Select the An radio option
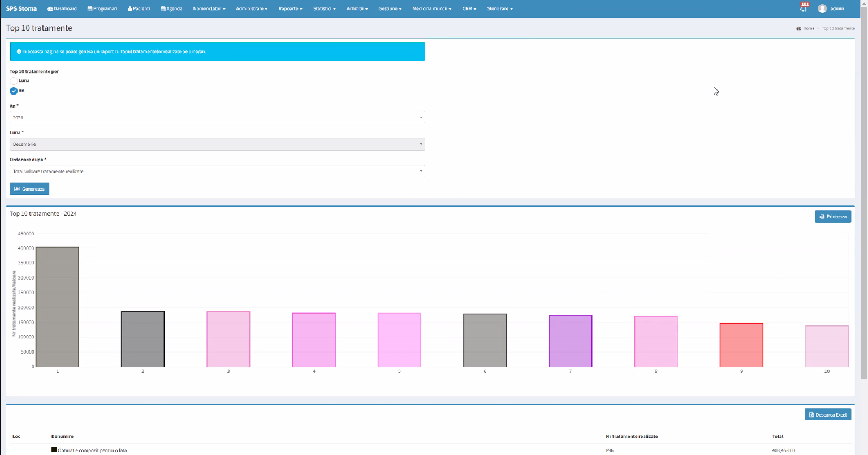Screen dimensions: 868x455 pos(14,91)
